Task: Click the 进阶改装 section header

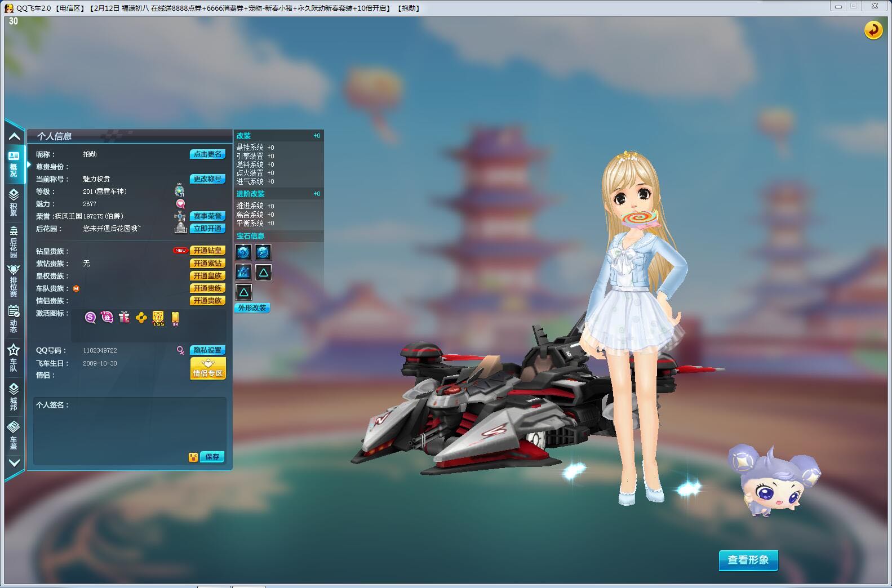Action: coord(279,194)
